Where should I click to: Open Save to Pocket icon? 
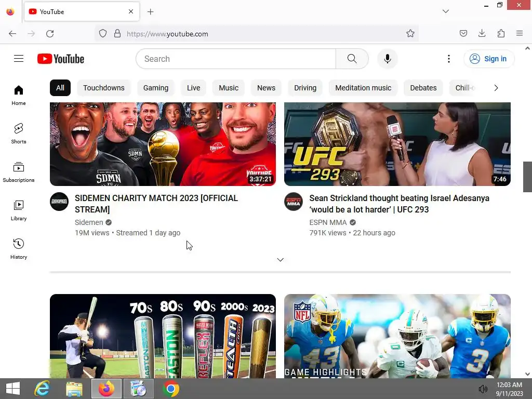click(x=463, y=33)
